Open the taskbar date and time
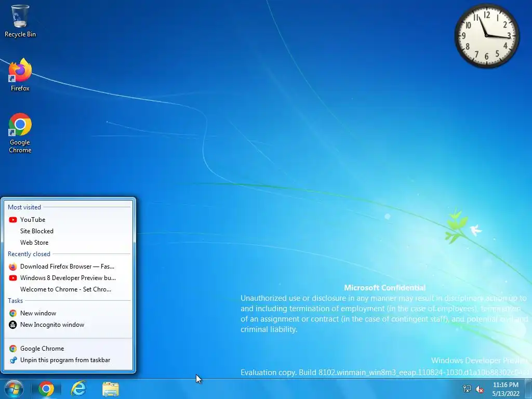The height and width of the screenshot is (399, 532). tap(506, 389)
